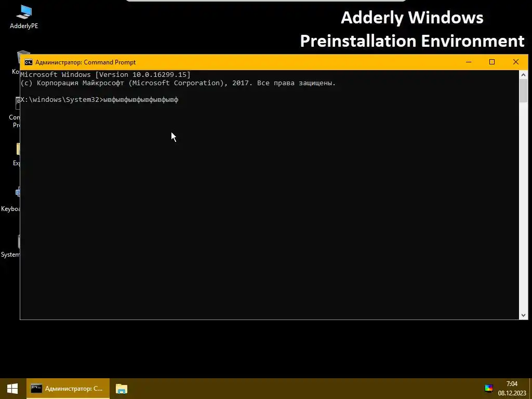The height and width of the screenshot is (399, 532).
Task: Maximize the Command Prompt window
Action: (492, 62)
